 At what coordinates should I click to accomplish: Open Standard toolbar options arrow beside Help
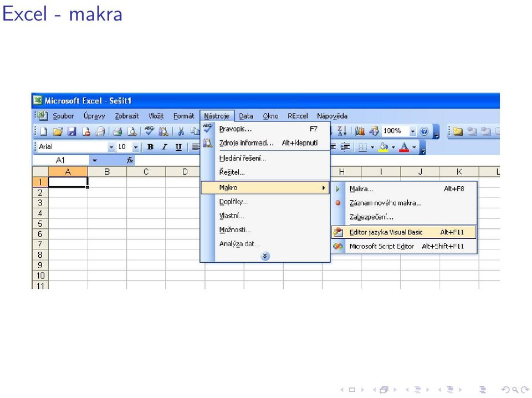coord(436,131)
